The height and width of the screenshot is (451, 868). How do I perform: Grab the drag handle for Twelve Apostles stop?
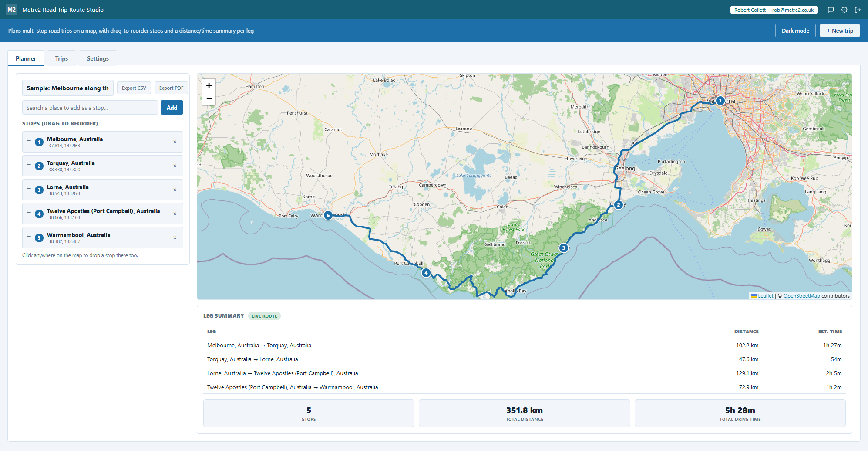29,214
